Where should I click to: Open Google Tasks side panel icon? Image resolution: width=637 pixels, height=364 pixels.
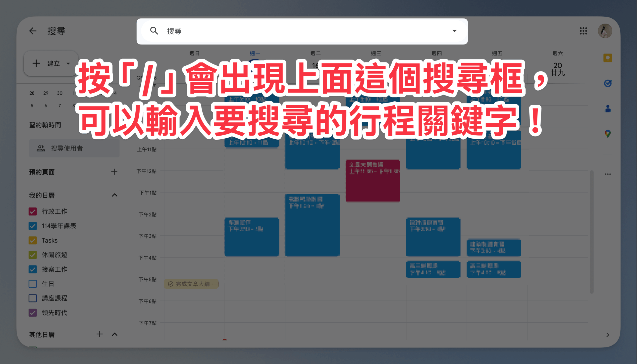pos(607,83)
